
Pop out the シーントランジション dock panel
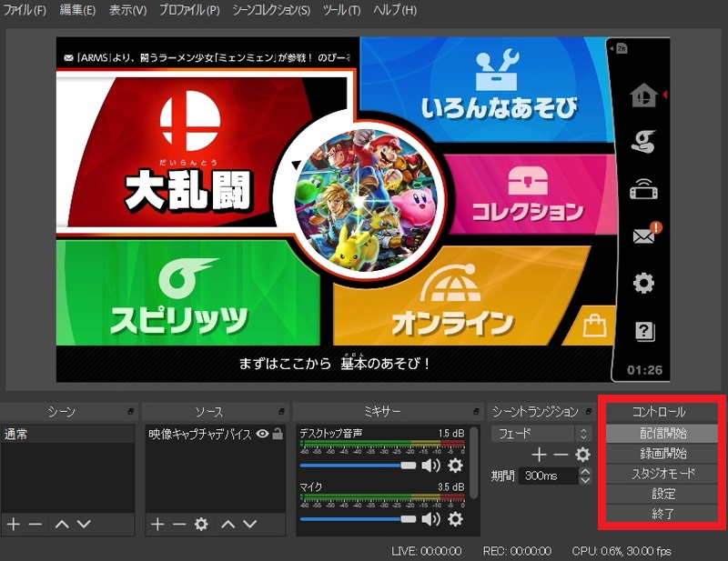[x=589, y=412]
